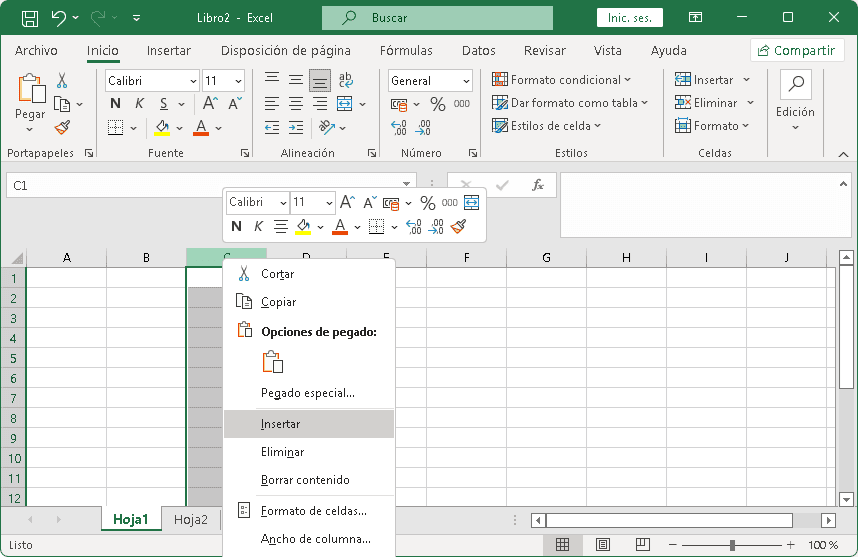
Task: Click the Edición search icon
Action: point(796,84)
